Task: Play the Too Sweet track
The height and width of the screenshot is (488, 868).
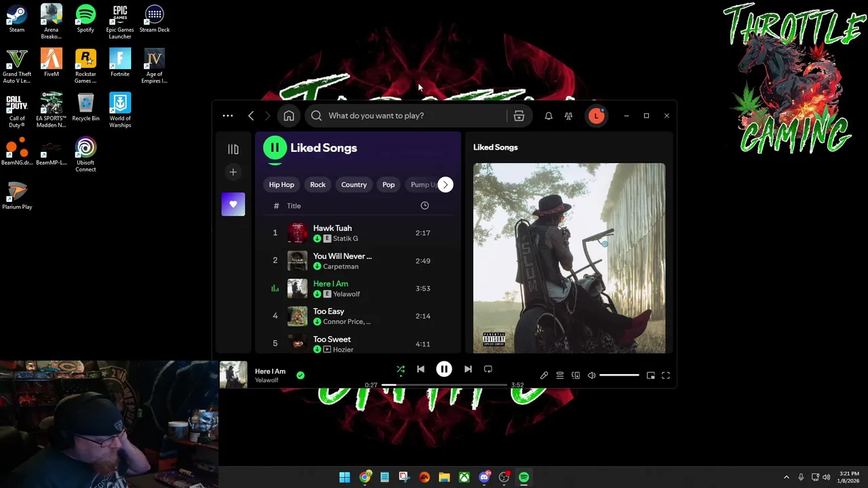Action: click(332, 340)
